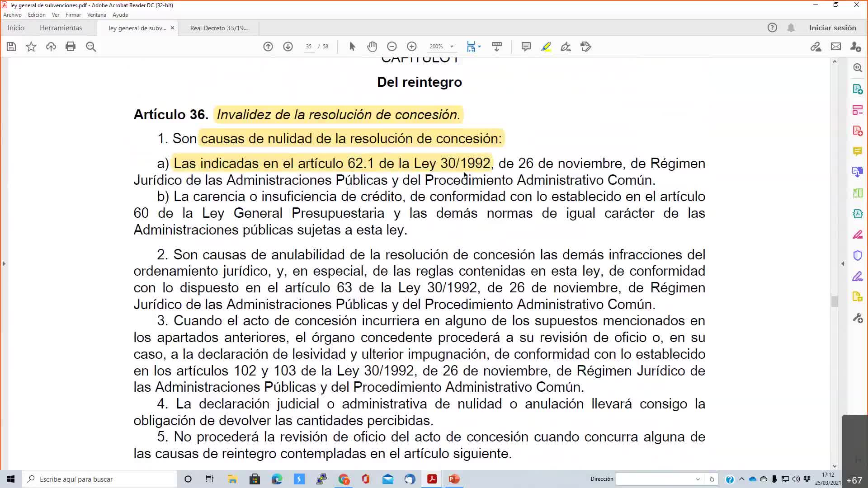This screenshot has width=868, height=488.
Task: Click the read mode toolbar icon
Action: coord(497,47)
